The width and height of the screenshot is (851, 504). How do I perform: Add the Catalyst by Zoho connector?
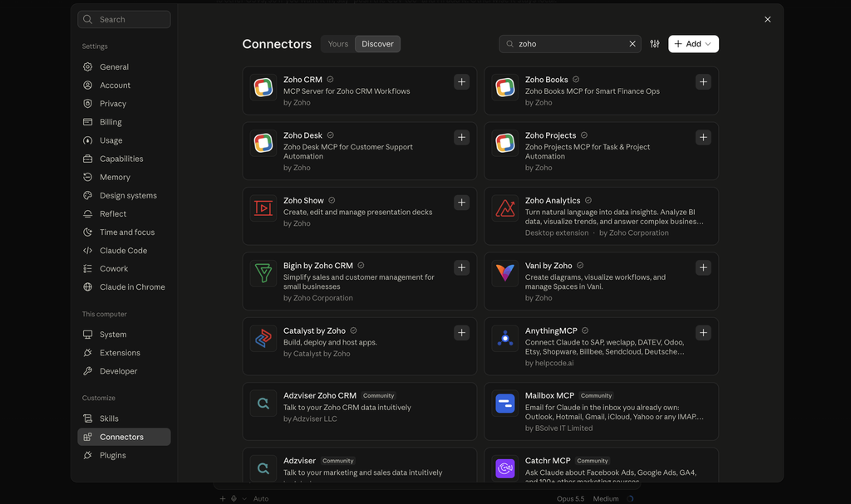click(x=461, y=333)
